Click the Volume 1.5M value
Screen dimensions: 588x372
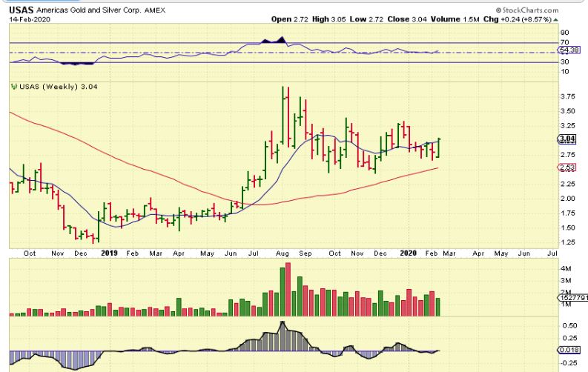pos(455,19)
